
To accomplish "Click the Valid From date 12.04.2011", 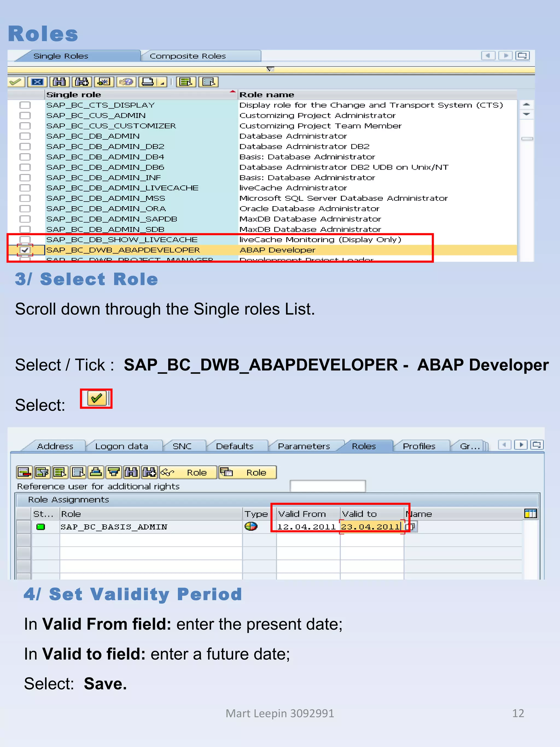I will click(307, 527).
